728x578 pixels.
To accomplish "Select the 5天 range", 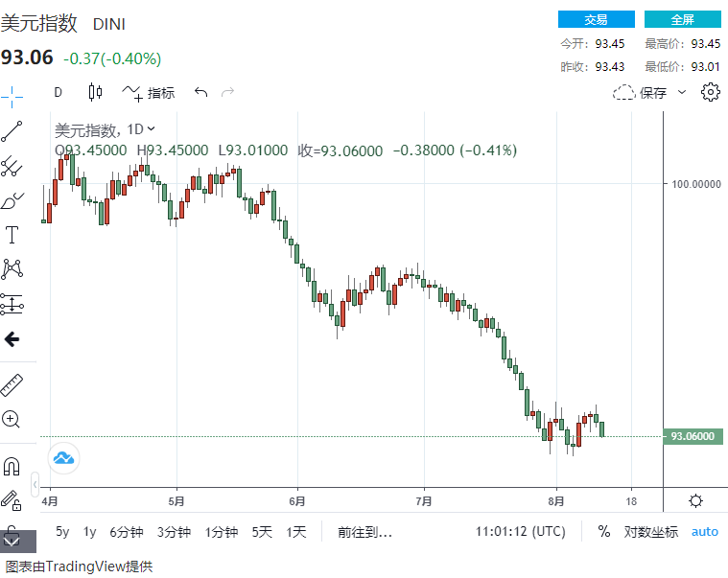I will click(262, 532).
